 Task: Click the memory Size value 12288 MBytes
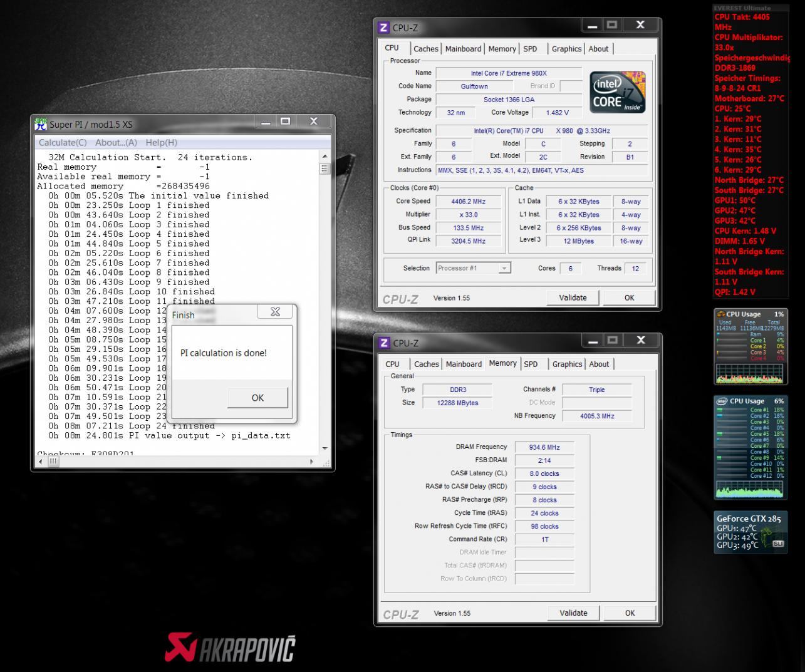click(457, 403)
